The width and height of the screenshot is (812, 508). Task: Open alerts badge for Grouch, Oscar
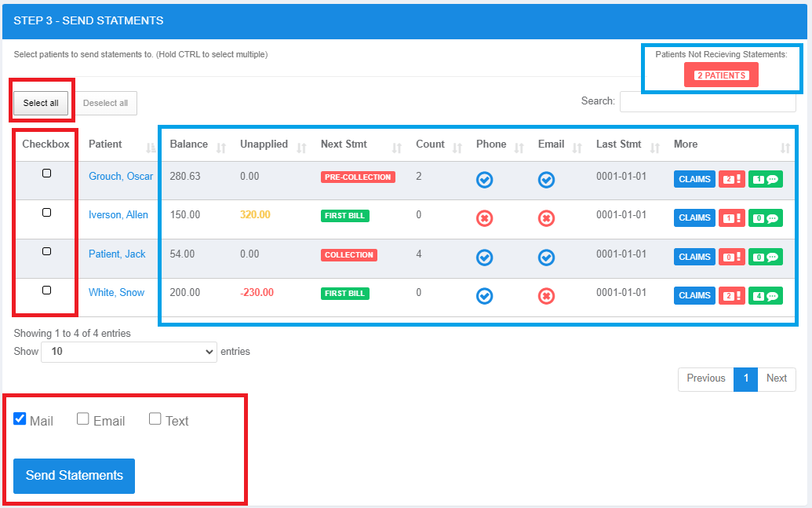(x=732, y=179)
